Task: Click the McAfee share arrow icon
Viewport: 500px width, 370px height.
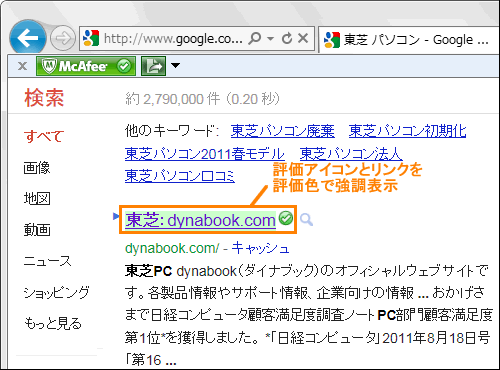Action: (x=153, y=66)
